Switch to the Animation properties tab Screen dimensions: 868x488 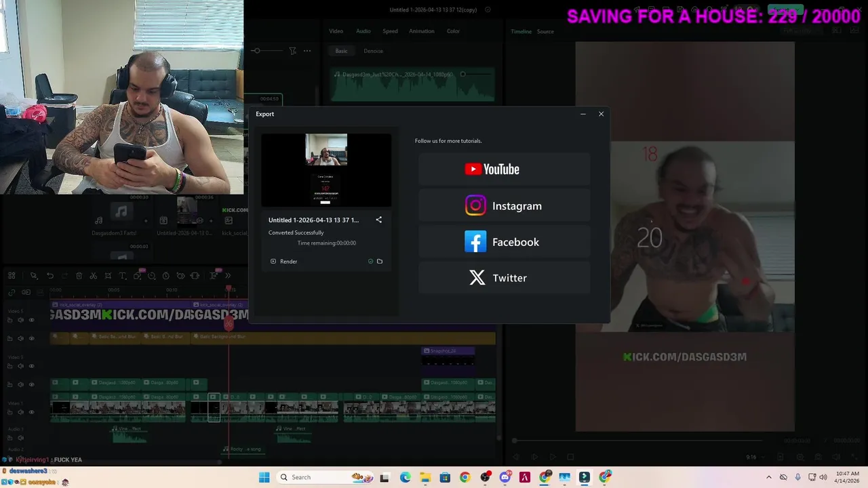click(x=421, y=31)
